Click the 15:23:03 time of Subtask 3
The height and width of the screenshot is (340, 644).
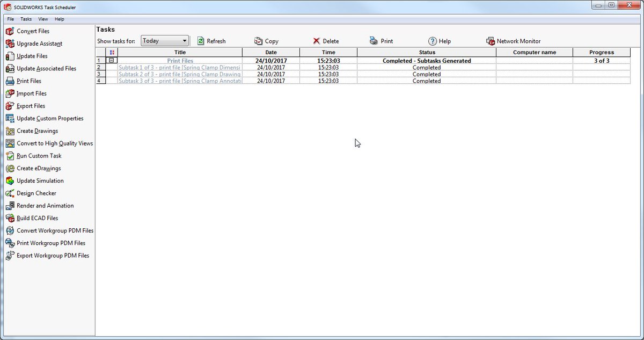coord(328,81)
